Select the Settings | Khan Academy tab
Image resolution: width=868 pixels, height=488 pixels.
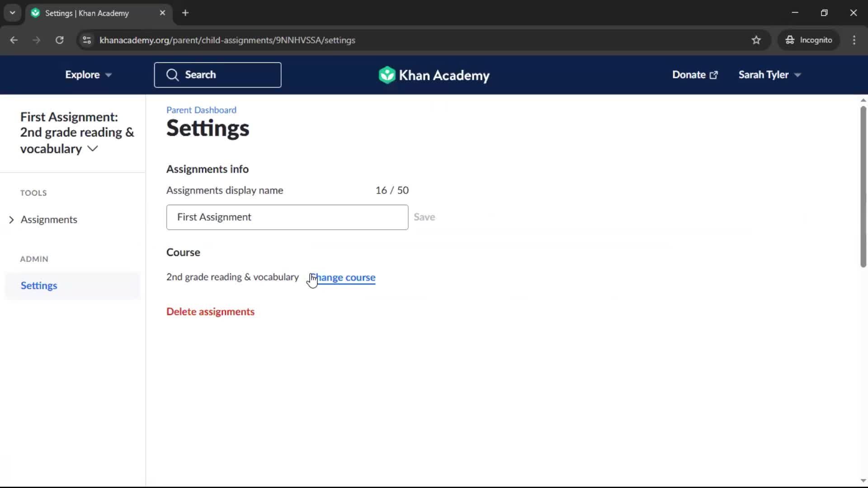[99, 13]
